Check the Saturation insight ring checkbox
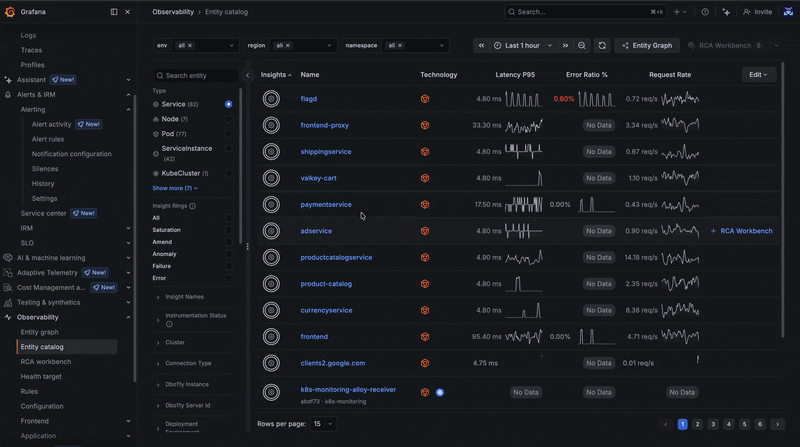The width and height of the screenshot is (800, 447). click(x=229, y=230)
